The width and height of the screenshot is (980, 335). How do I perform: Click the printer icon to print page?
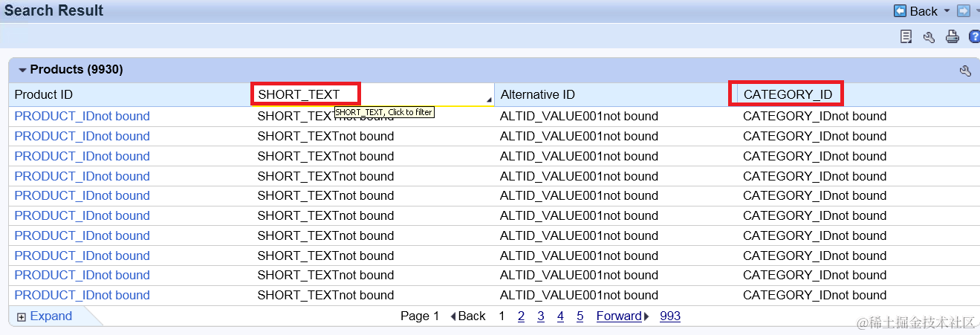(x=952, y=36)
